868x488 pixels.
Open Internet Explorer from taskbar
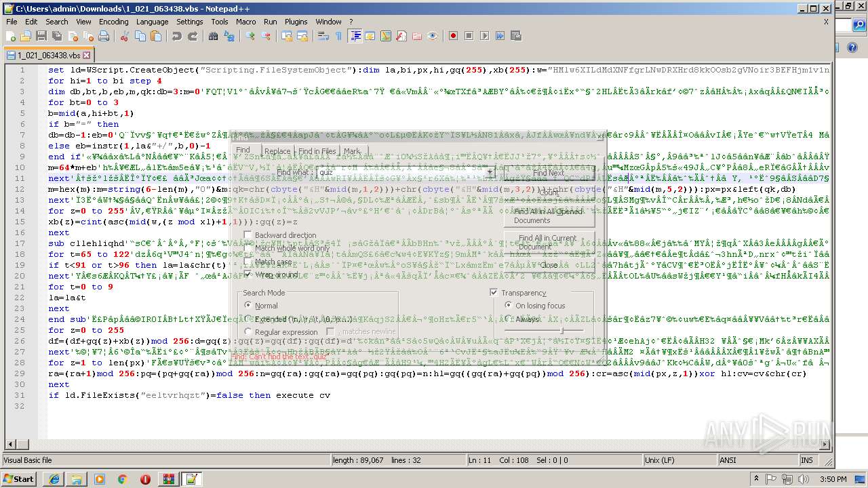[x=54, y=479]
